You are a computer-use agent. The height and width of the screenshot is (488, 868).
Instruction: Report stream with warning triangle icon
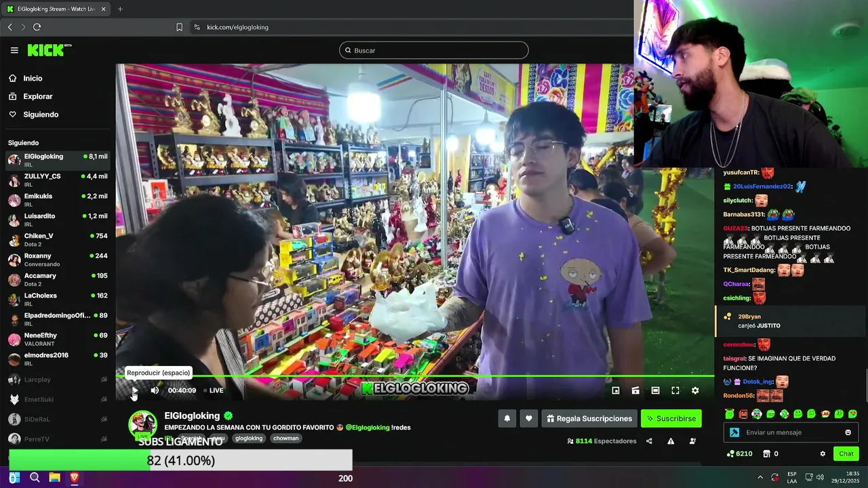pos(671,441)
